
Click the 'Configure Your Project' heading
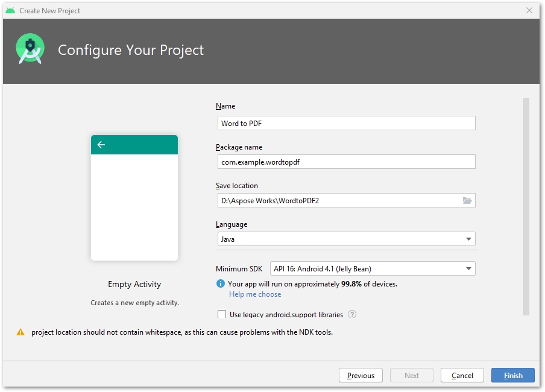pos(131,50)
